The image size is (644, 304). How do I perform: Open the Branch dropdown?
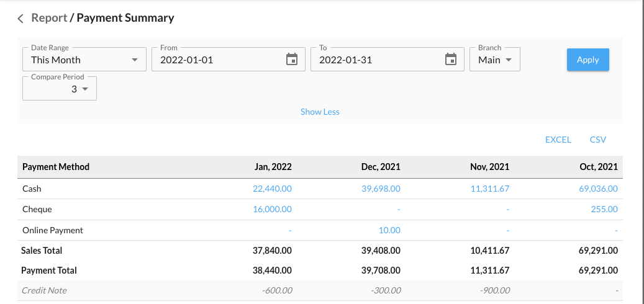(494, 60)
